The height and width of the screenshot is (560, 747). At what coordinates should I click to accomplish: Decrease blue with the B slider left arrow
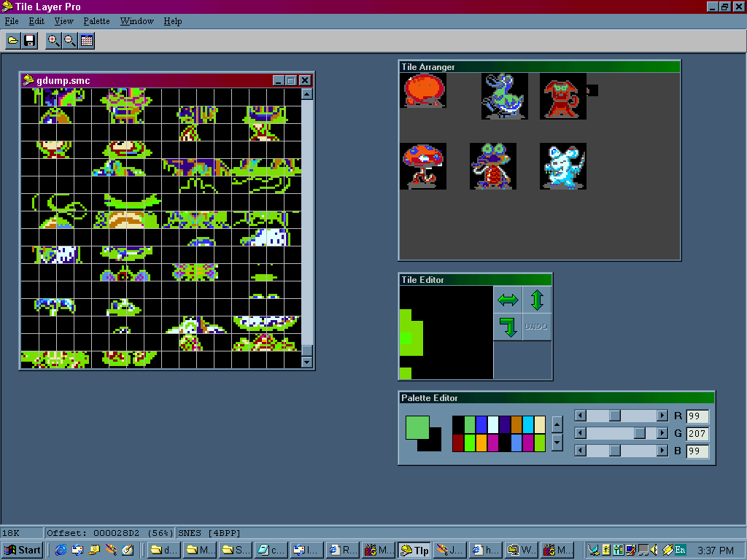click(x=580, y=451)
